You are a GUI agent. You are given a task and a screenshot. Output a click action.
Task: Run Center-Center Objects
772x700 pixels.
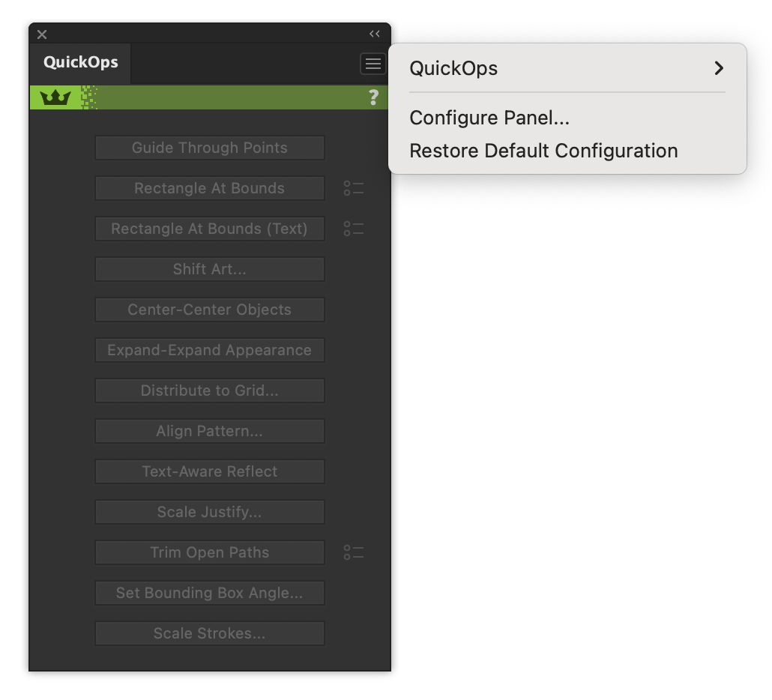click(210, 310)
